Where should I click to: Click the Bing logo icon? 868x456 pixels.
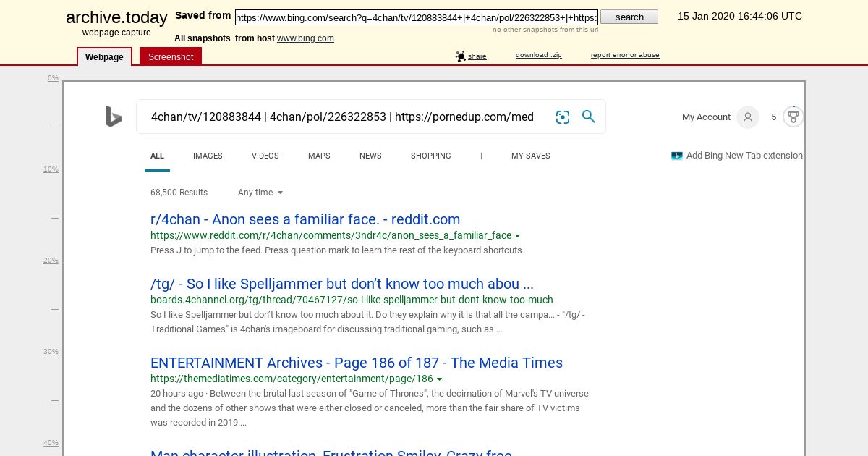coord(114,117)
